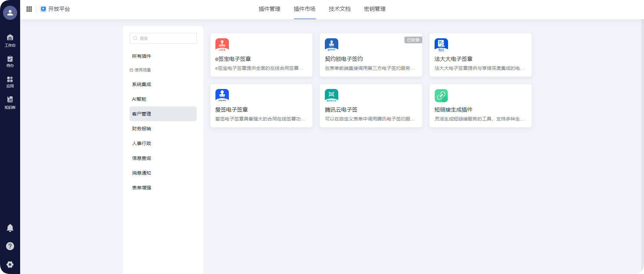644x274 pixels.
Task: Open the e签宝电子签章 plugin card
Action: coord(261,55)
